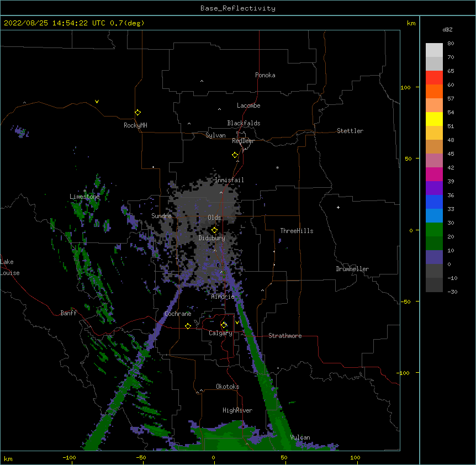476x465 pixels.
Task: Select the blue 33-36 dBZ legend swatch
Action: (x=434, y=202)
